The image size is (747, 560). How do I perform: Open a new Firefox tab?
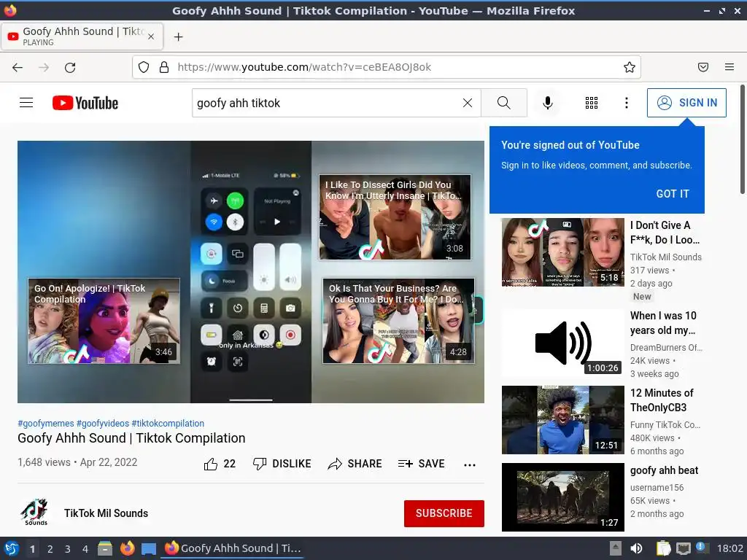point(178,36)
